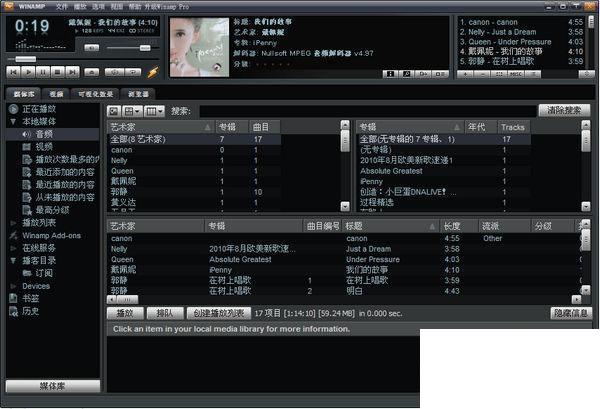The width and height of the screenshot is (600, 409).
Task: Select the 视频 item under 本地媒体
Action: tap(44, 147)
